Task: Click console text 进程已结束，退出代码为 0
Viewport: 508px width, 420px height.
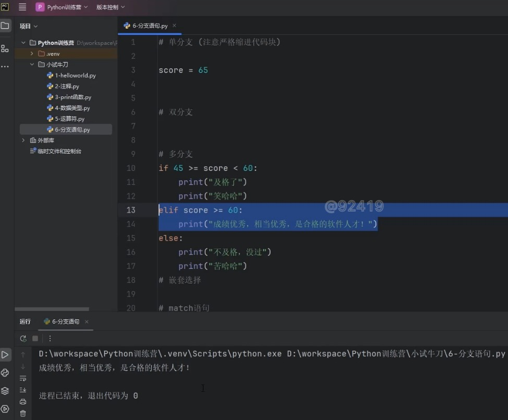Action: click(89, 396)
